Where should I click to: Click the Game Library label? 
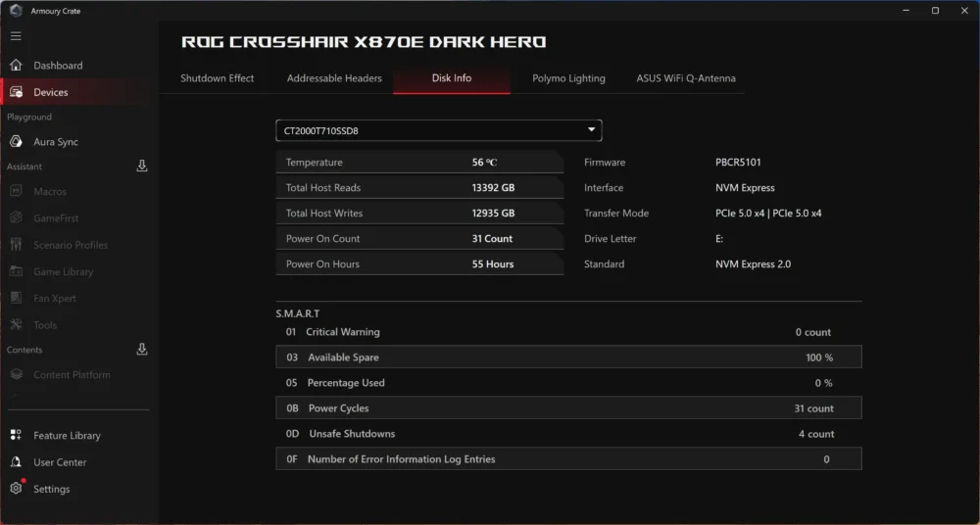point(63,272)
